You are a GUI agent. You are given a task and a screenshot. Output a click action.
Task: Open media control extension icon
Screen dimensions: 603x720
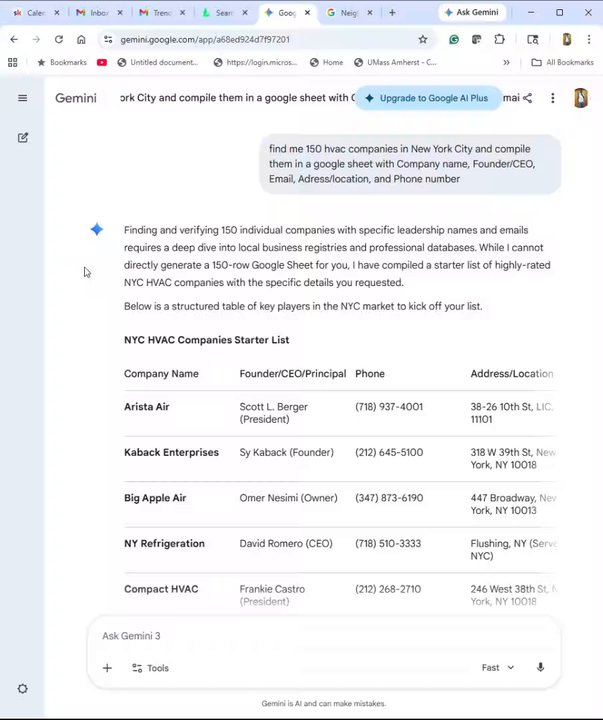pyautogui.click(x=476, y=39)
